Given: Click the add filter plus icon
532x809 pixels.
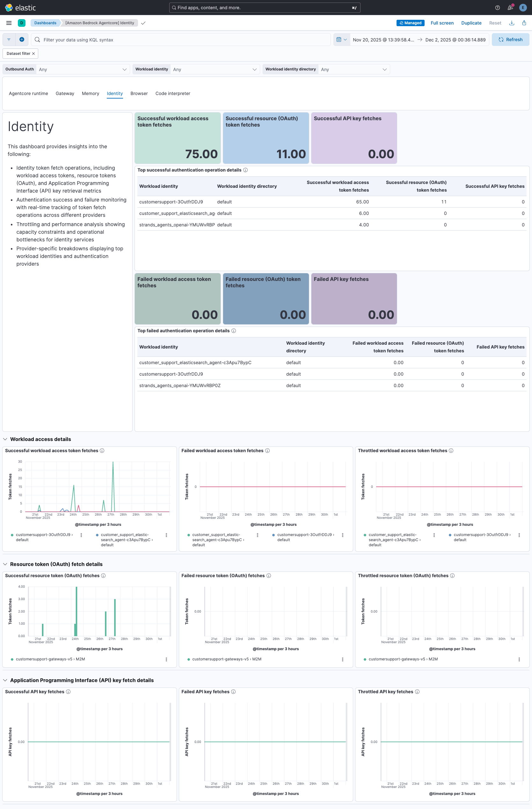Looking at the screenshot, I should tap(22, 40).
